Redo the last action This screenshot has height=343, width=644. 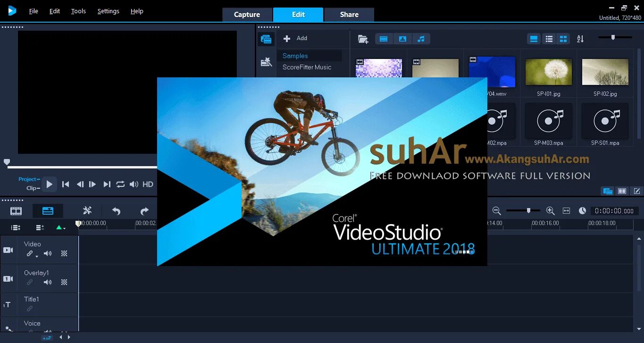pos(144,211)
